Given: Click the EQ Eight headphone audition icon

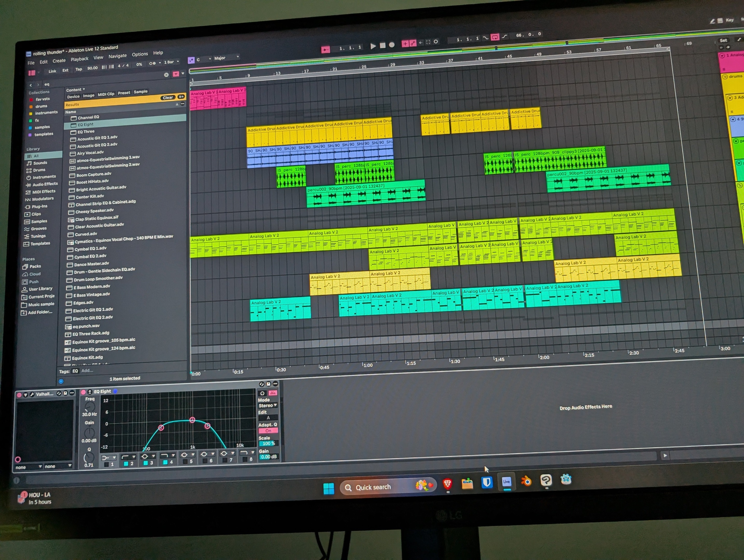Looking at the screenshot, I should pyautogui.click(x=262, y=393).
